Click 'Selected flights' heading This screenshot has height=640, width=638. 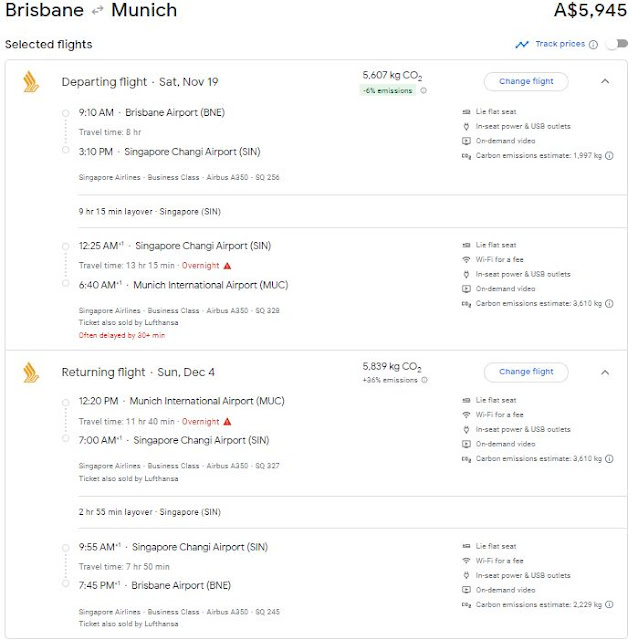click(49, 44)
